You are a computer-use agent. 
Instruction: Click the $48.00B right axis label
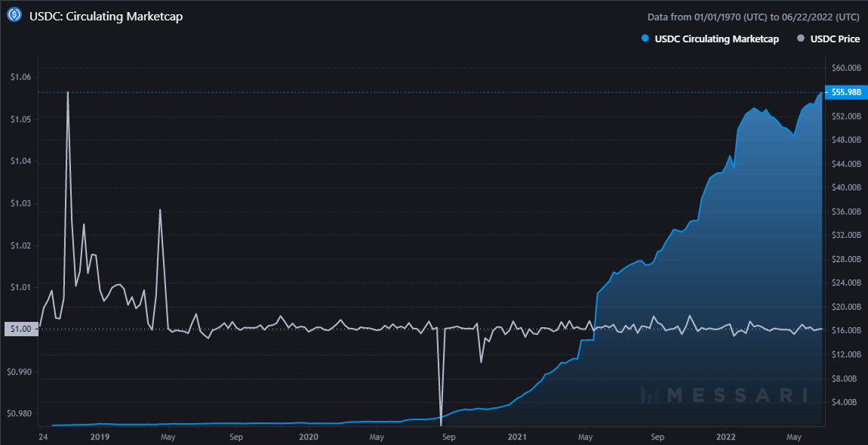coord(846,140)
